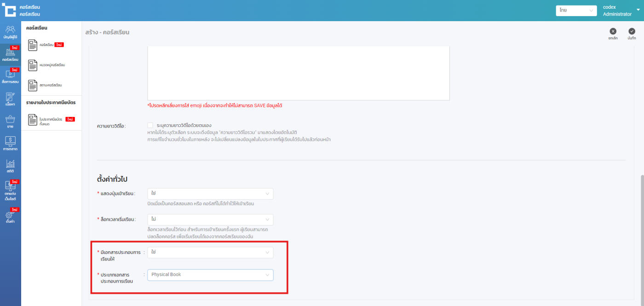Open the การตลาด (marketing) sidebar icon
Screen dimensions: 644x306
[x=10, y=143]
